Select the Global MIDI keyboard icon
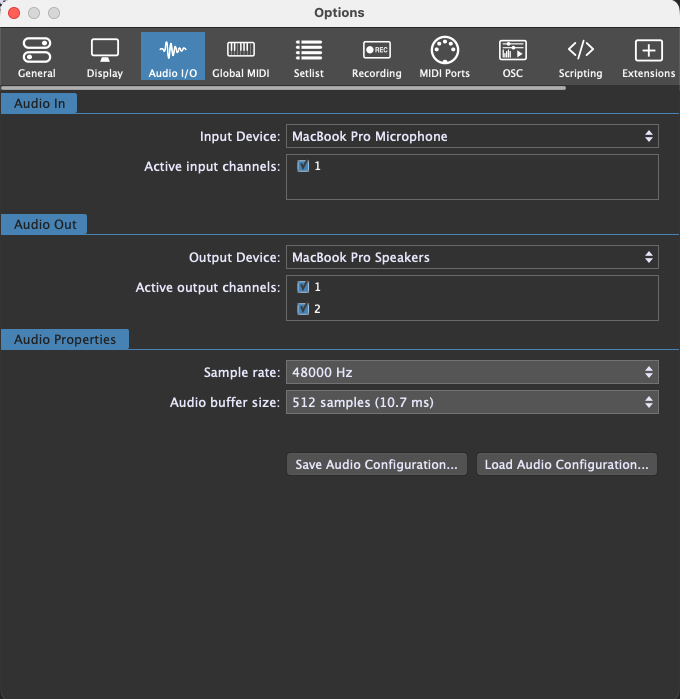The height and width of the screenshot is (699, 680). click(240, 56)
